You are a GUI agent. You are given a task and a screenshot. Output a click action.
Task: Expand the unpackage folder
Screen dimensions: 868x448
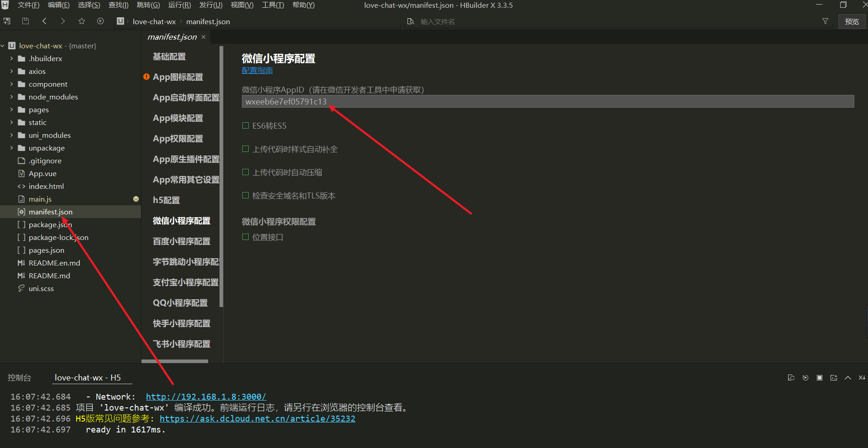[x=11, y=148]
